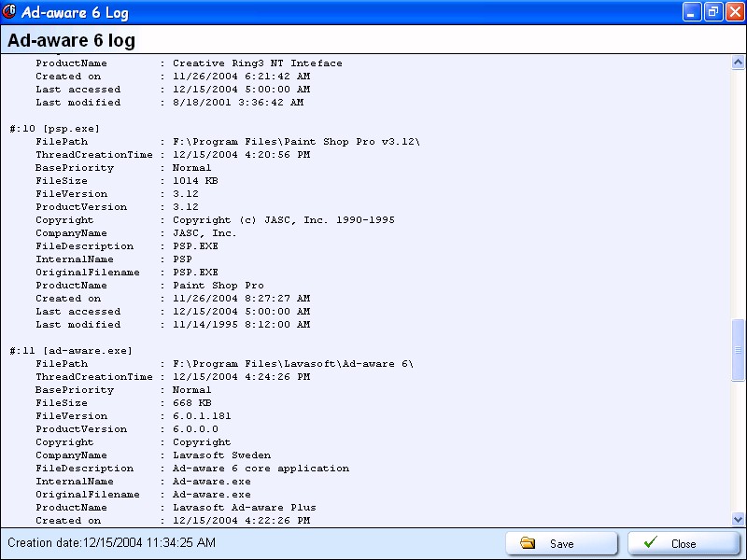Click created on '11/26/2004 8:27:27 AM'
The width and height of the screenshot is (747, 560).
point(241,299)
